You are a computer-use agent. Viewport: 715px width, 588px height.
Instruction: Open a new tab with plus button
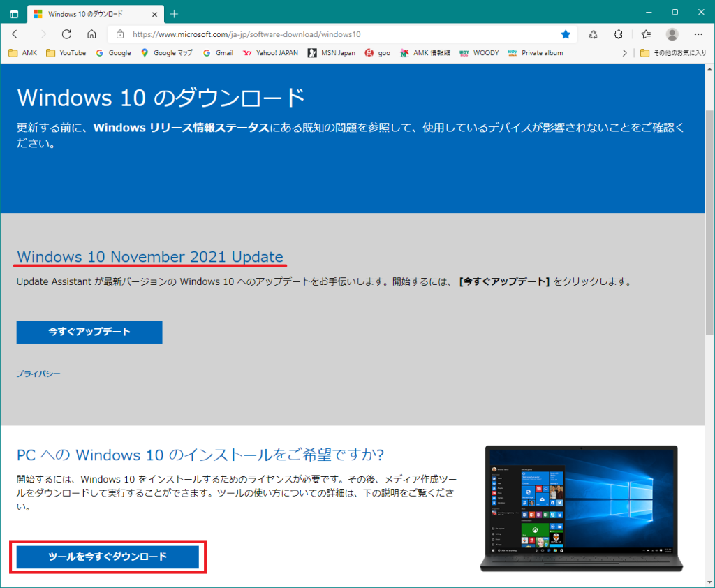click(174, 13)
